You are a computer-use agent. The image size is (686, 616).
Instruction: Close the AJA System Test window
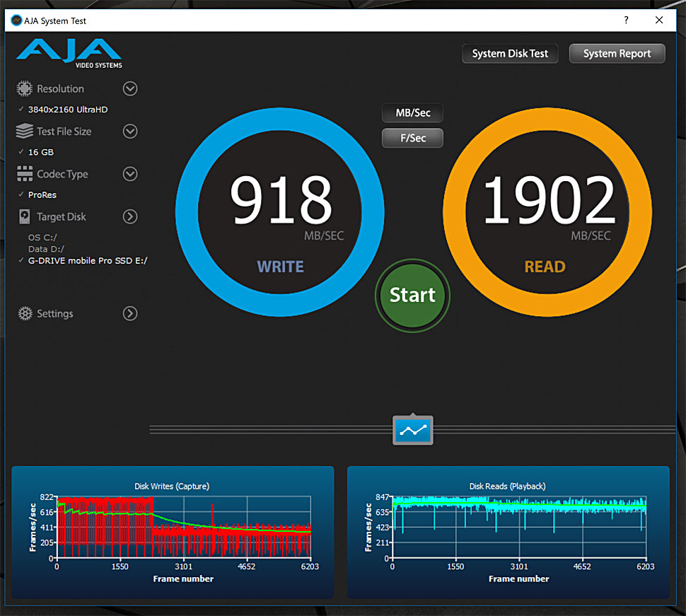659,20
